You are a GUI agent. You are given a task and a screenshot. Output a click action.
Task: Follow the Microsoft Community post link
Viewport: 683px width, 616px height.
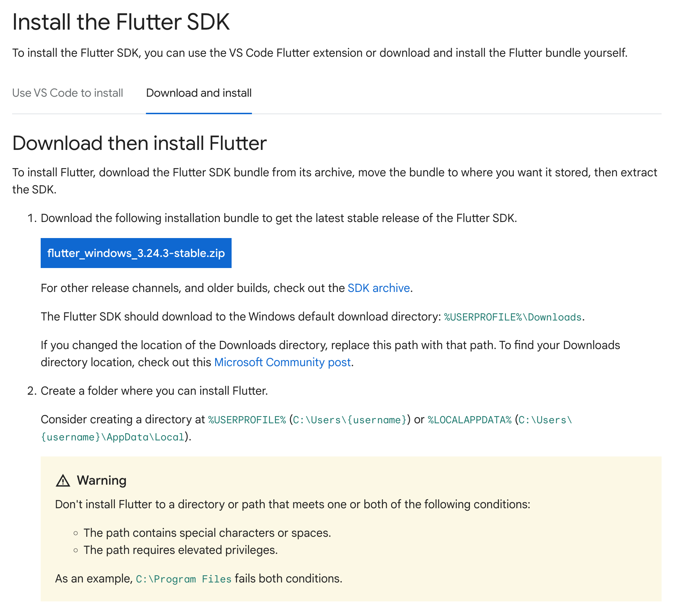[282, 362]
